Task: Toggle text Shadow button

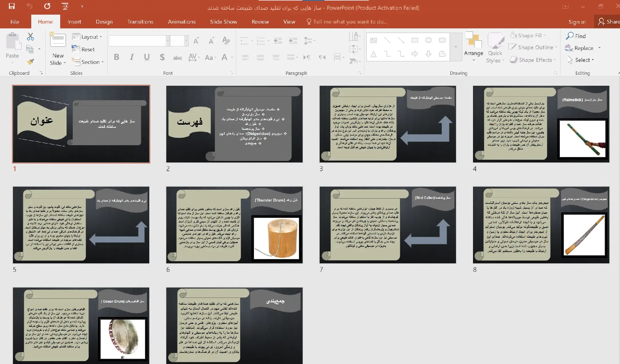Action: 162,57
